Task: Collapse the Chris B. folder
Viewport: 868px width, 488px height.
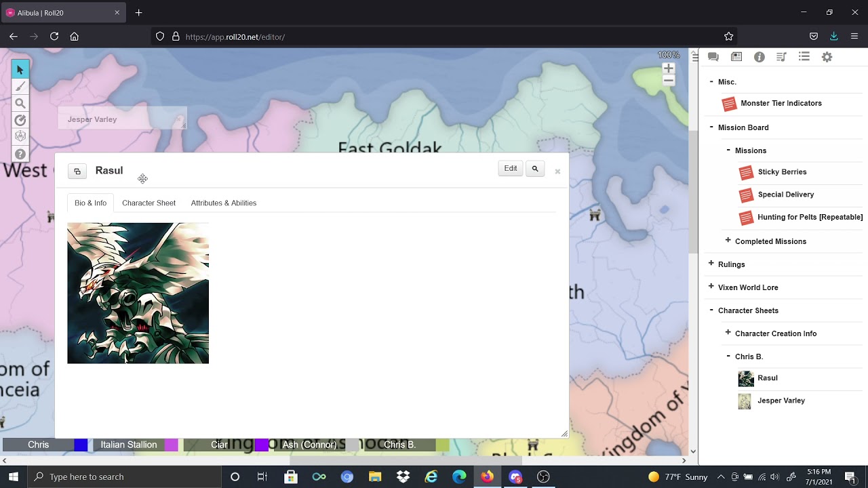Action: coord(728,356)
